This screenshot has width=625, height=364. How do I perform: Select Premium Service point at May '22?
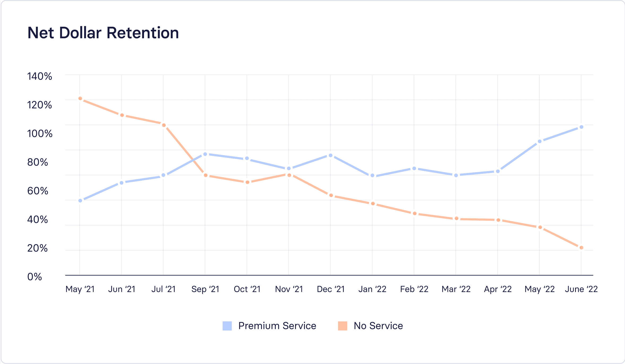tap(539, 141)
